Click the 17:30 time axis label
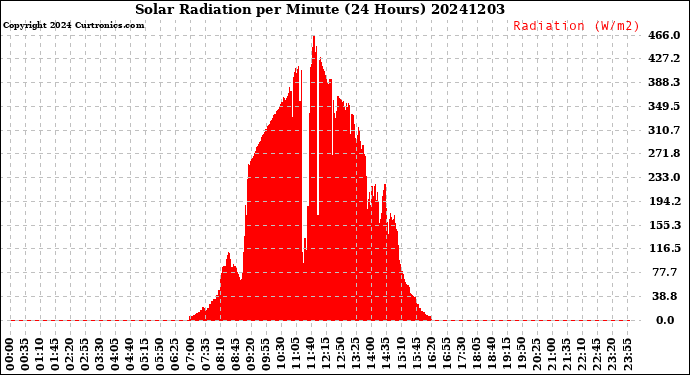 coord(461,354)
